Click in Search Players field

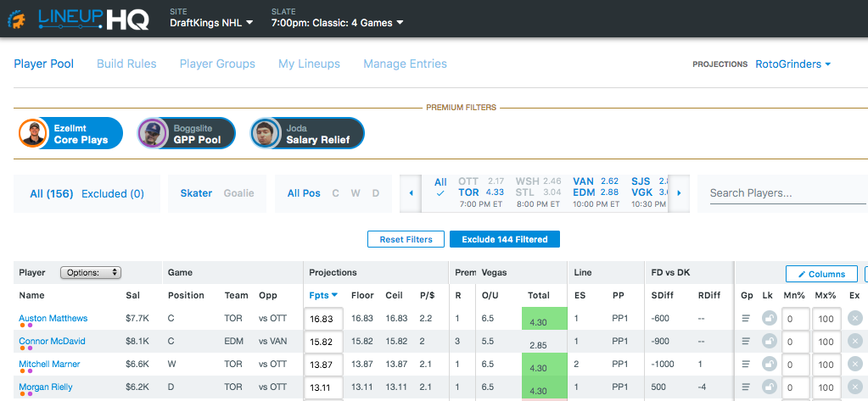pos(786,193)
